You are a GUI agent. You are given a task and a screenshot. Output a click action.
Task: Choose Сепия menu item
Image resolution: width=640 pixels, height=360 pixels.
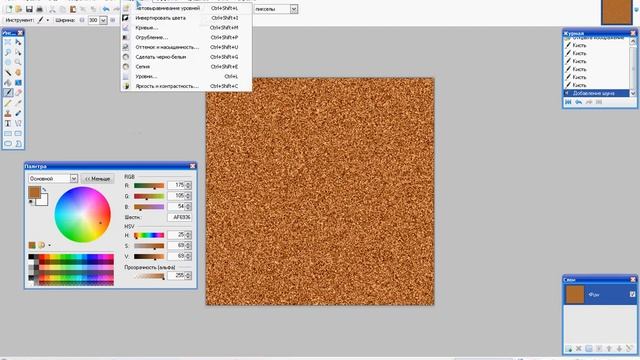tap(186, 67)
